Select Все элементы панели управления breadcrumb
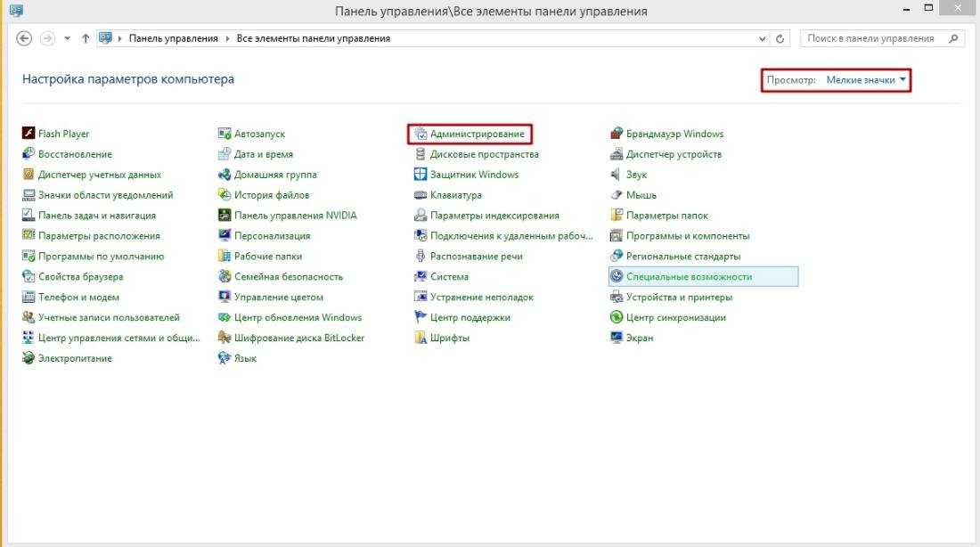This screenshot has height=547, width=980. coord(313,38)
